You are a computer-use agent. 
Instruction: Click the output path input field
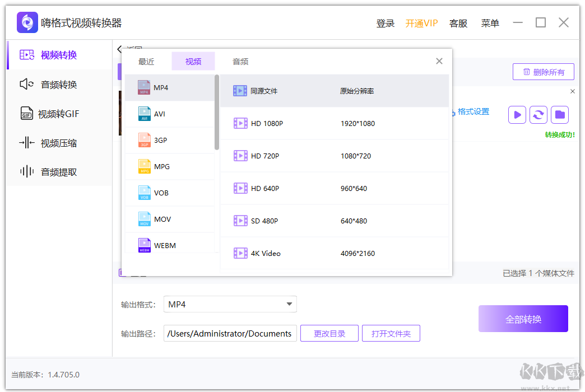pos(230,333)
